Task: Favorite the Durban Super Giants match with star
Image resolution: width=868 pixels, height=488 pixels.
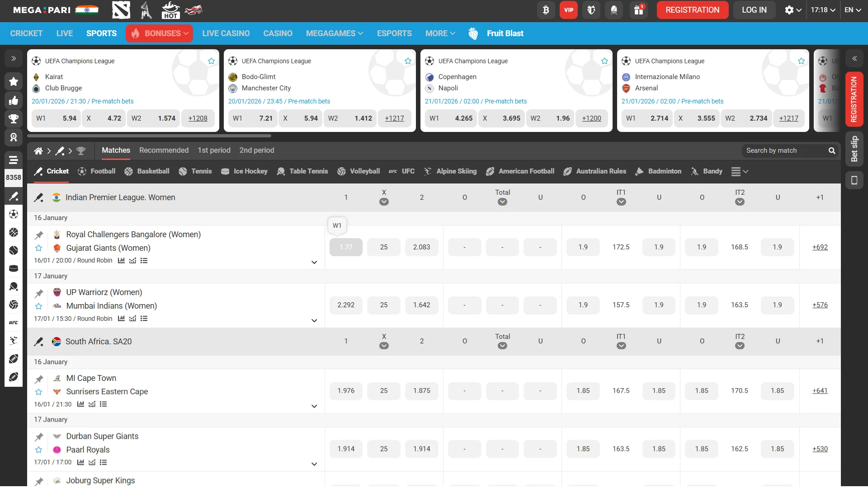Action: 38,450
